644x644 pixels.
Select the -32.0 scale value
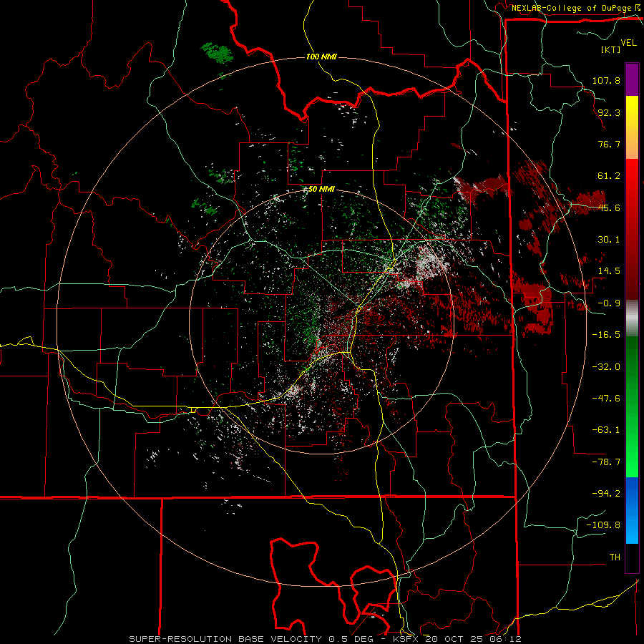coord(606,366)
